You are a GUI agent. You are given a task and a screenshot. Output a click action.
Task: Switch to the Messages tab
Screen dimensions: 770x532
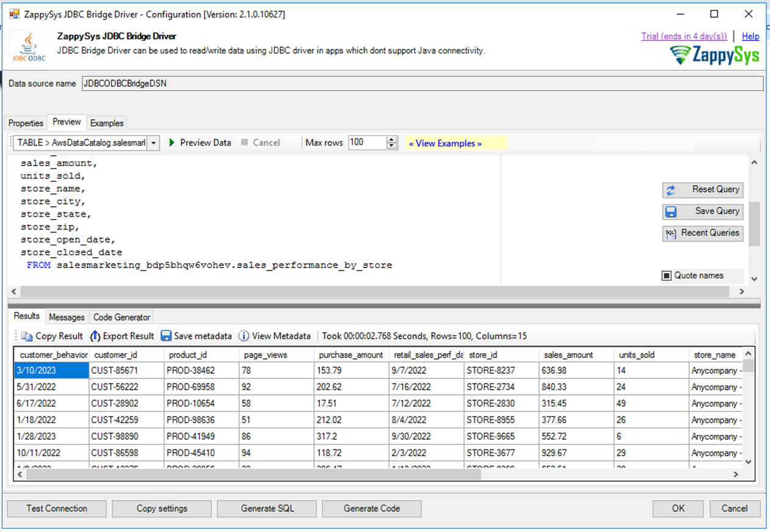coord(67,317)
